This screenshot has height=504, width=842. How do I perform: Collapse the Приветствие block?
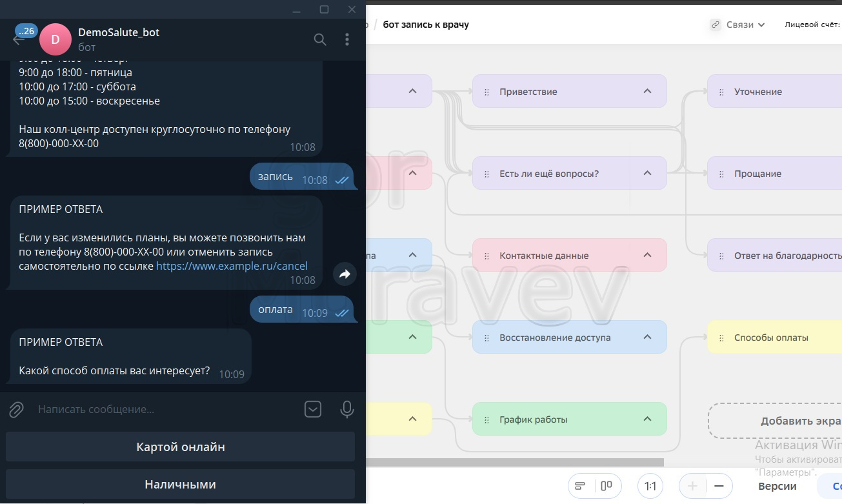647,92
